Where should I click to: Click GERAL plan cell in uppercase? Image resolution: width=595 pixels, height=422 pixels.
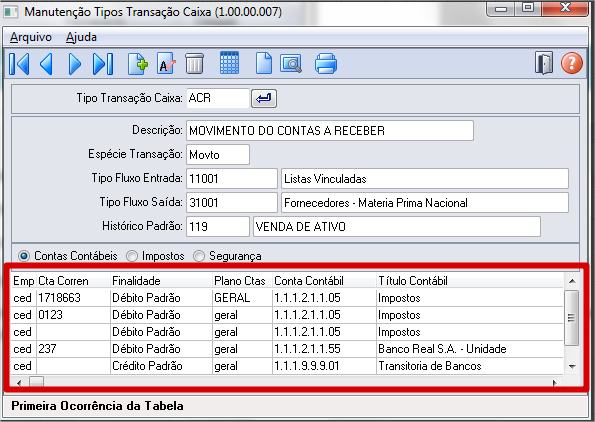pyautogui.click(x=242, y=298)
